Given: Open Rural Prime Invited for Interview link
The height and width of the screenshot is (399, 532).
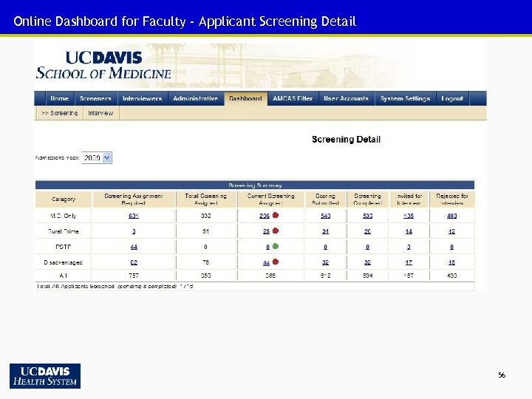Looking at the screenshot, I should [x=409, y=231].
